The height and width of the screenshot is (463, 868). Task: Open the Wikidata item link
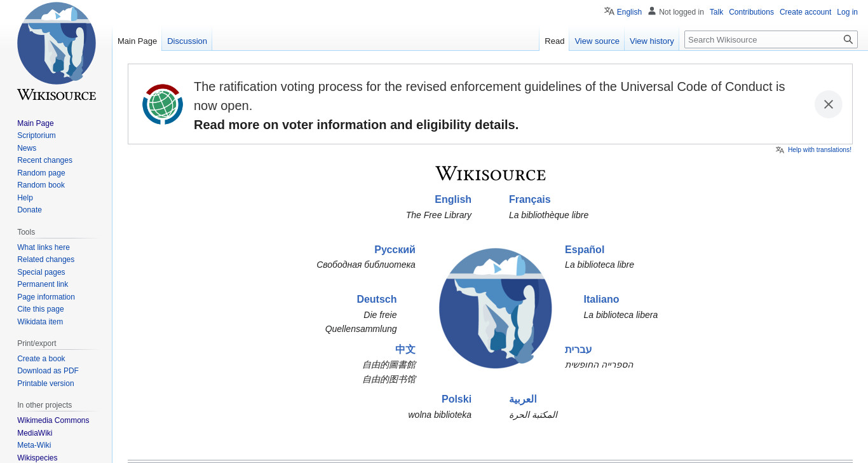(40, 322)
